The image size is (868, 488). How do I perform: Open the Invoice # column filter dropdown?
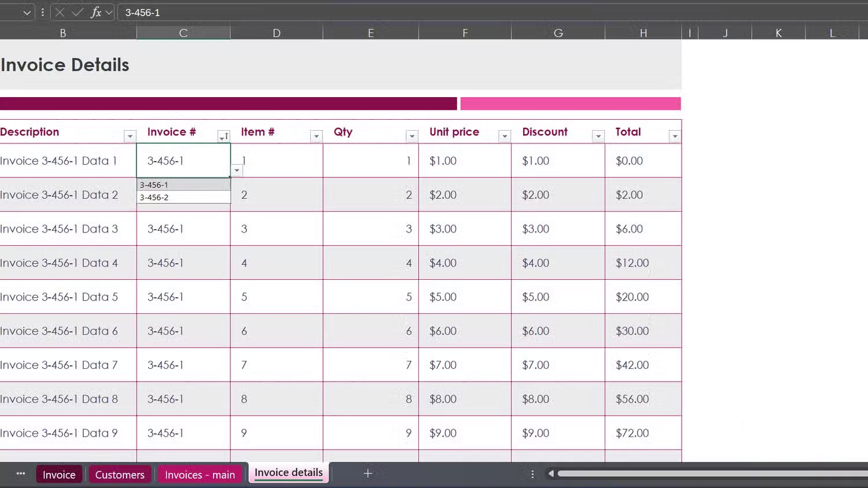(224, 136)
